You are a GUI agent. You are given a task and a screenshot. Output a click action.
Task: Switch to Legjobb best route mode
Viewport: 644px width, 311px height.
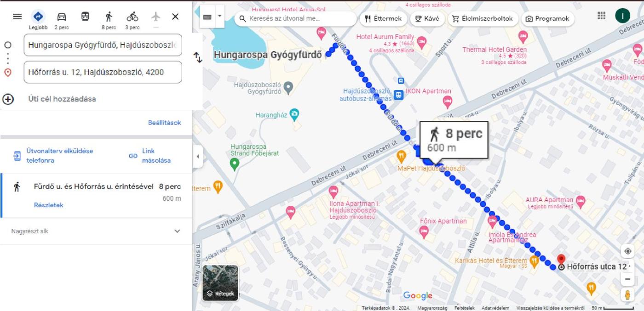pos(38,17)
